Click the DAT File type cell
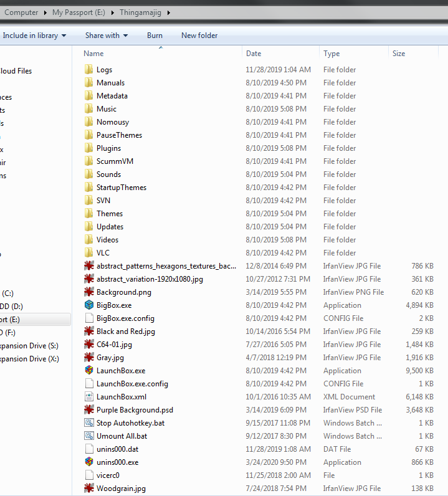 (x=337, y=449)
